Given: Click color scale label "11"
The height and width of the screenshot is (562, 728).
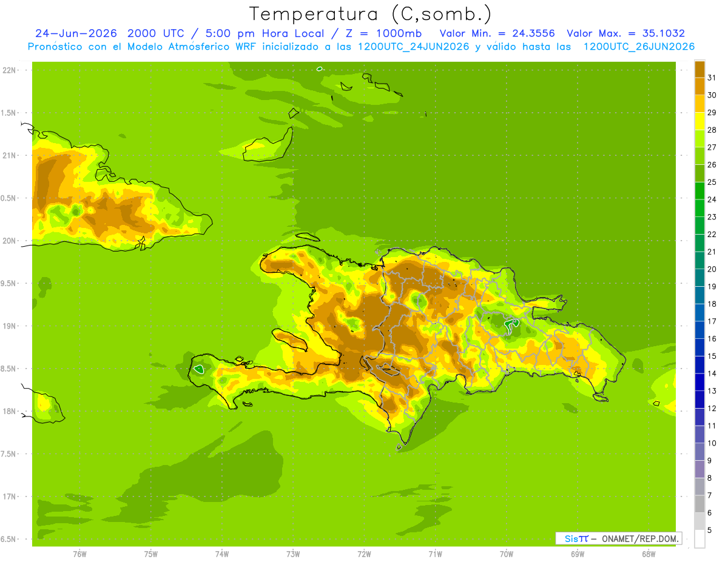Looking at the screenshot, I should (712, 426).
